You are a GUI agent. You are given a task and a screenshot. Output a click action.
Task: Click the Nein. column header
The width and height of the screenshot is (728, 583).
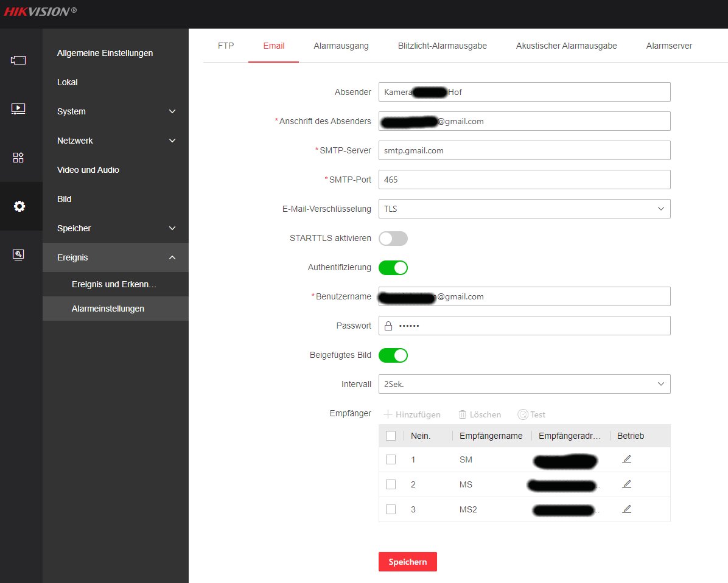click(x=421, y=436)
